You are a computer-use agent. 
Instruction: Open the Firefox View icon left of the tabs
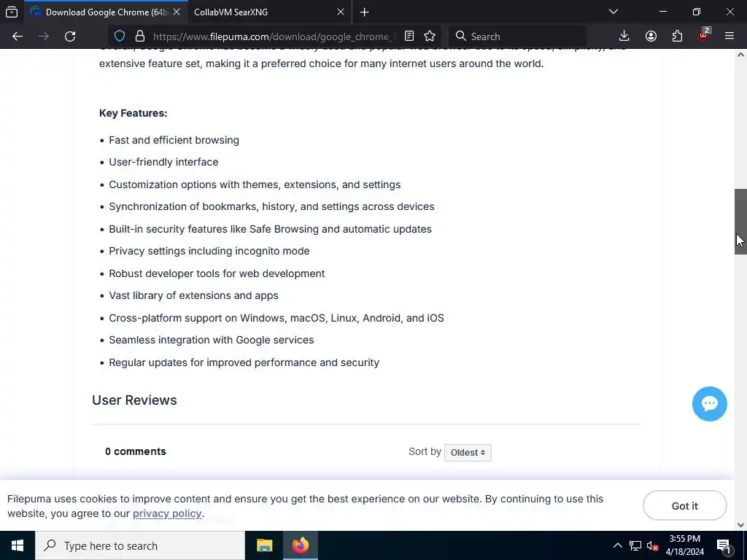(12, 12)
